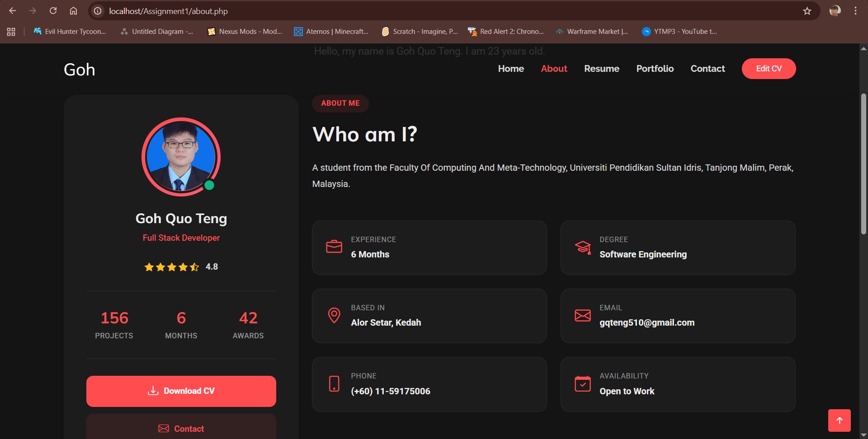Click the browser back arrow
Image resolution: width=868 pixels, height=439 pixels.
tap(13, 11)
